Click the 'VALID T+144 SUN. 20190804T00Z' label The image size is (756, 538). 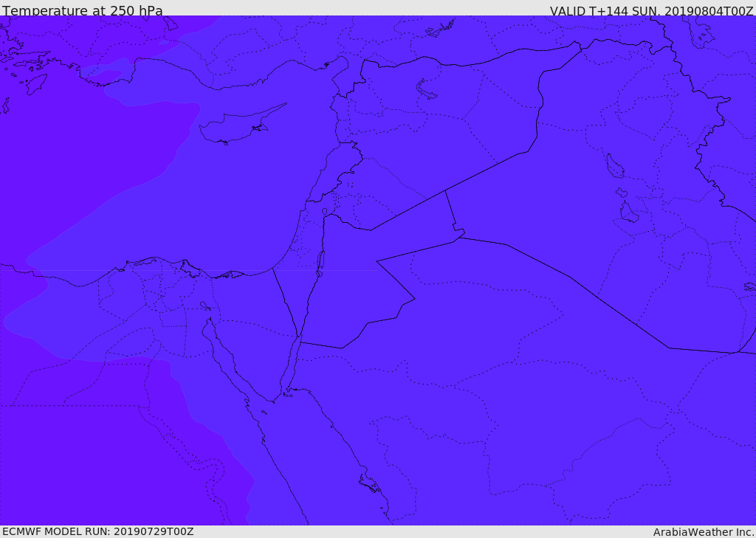[651, 10]
